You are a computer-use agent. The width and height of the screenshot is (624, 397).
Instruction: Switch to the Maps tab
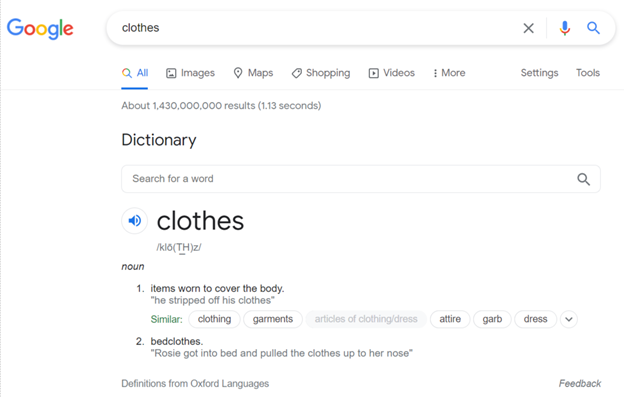(253, 73)
